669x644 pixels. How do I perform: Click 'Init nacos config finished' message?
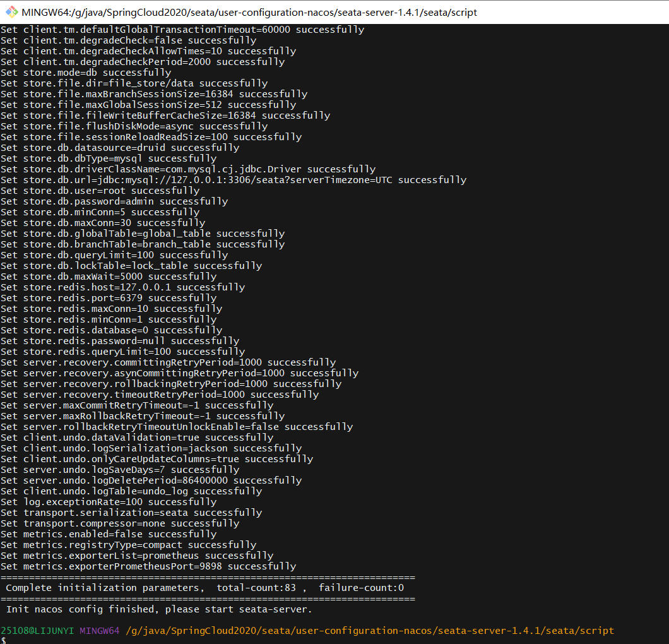tap(159, 609)
